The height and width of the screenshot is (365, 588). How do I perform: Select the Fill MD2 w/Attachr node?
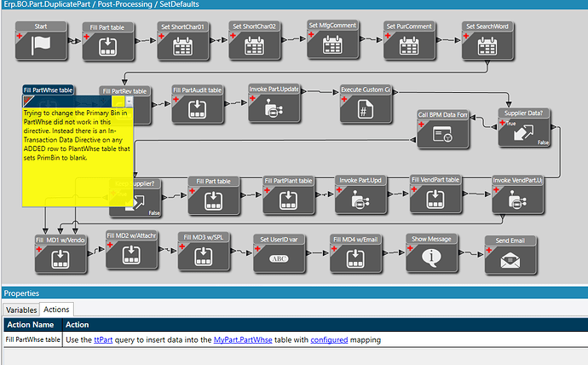131,250
